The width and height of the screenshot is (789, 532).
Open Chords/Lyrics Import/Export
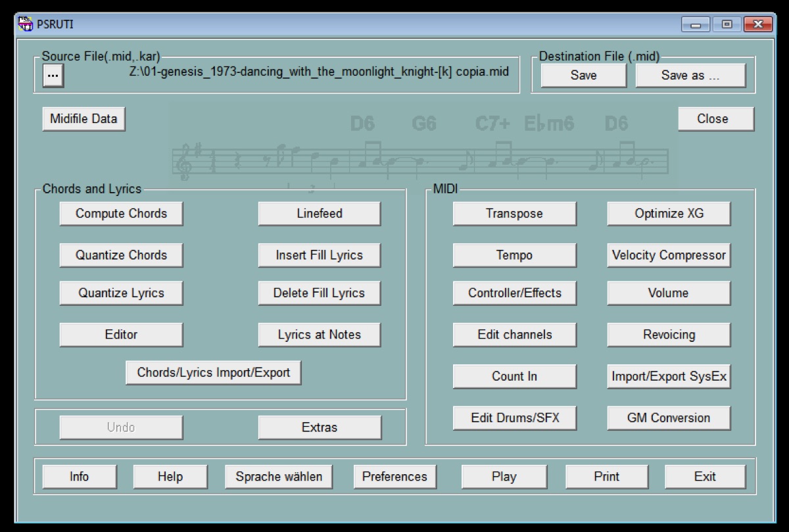[213, 373]
